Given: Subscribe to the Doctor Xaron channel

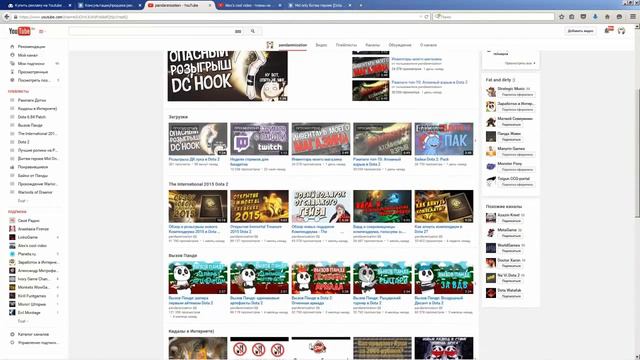Looking at the screenshot, I should pos(511,266).
